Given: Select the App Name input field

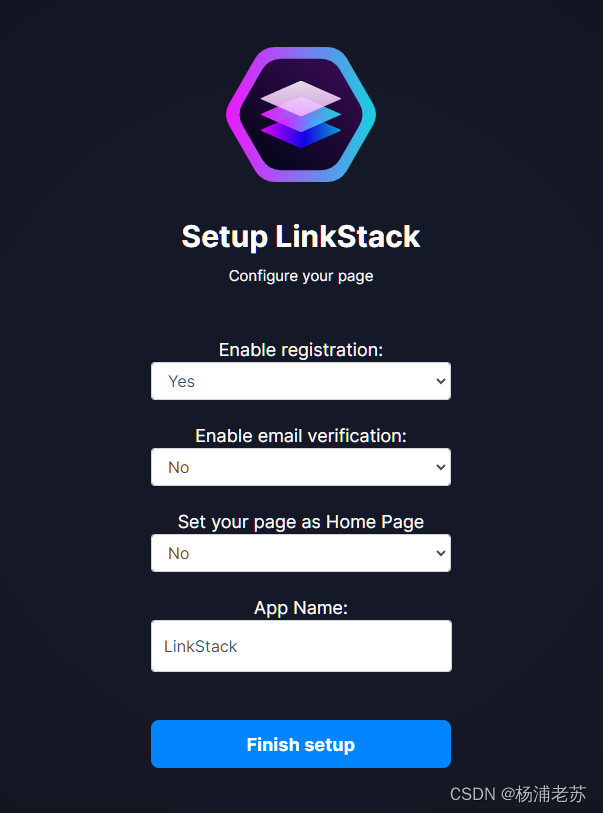Looking at the screenshot, I should point(300,646).
